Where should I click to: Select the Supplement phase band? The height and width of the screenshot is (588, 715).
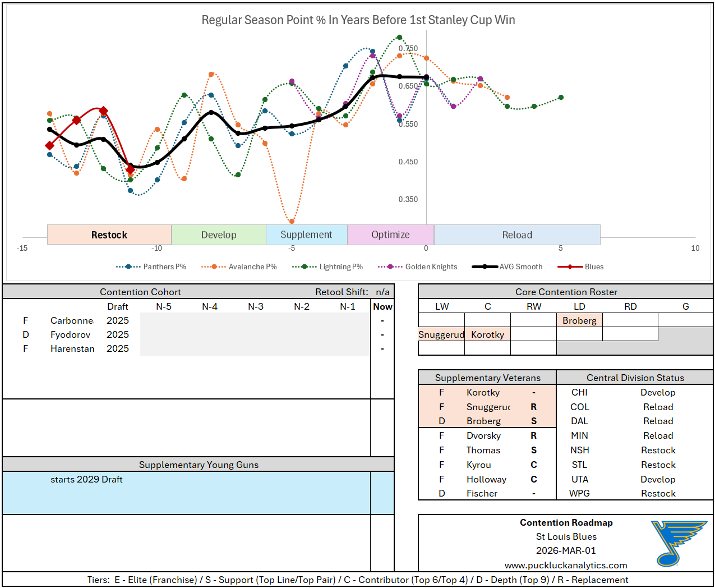click(x=306, y=235)
